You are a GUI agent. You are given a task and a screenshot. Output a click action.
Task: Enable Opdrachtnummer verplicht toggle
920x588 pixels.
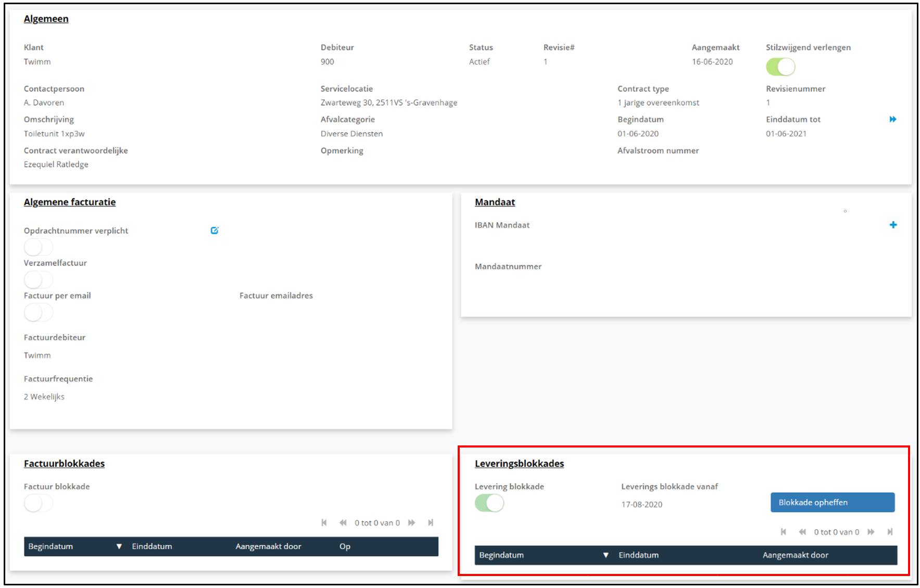38,247
